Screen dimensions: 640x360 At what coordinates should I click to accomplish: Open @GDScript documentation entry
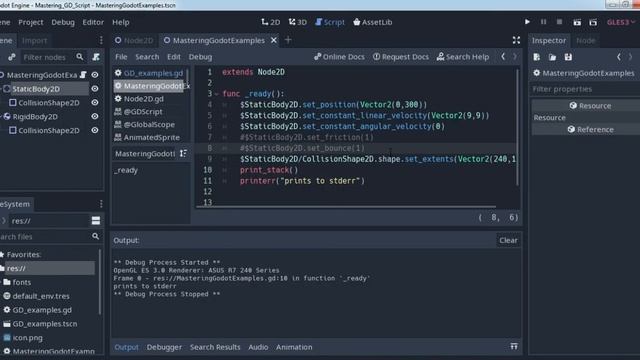pos(143,111)
